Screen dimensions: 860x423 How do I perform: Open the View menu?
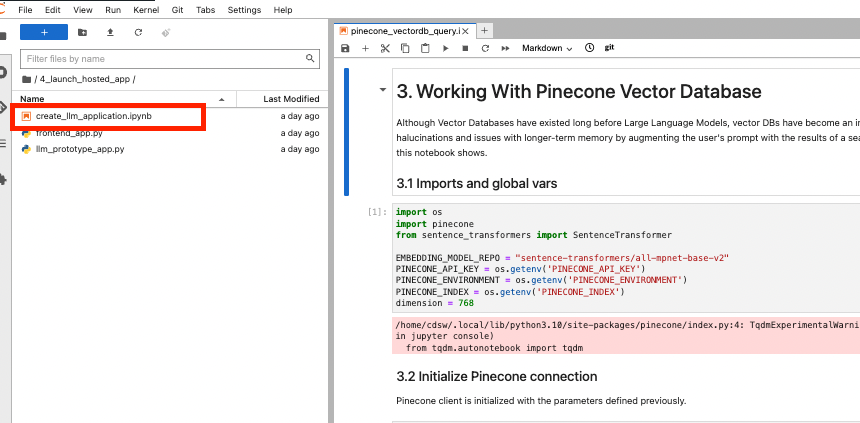click(x=83, y=10)
